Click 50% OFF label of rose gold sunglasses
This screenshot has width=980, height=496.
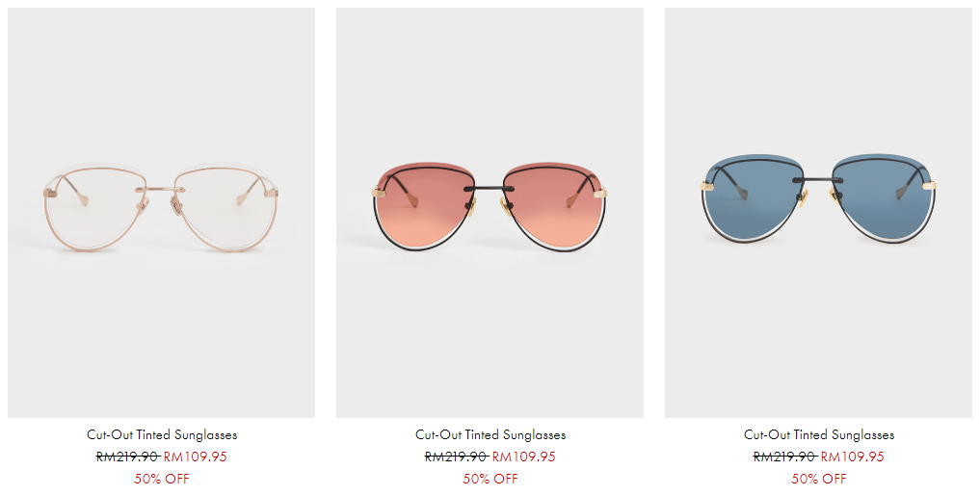[x=161, y=479]
